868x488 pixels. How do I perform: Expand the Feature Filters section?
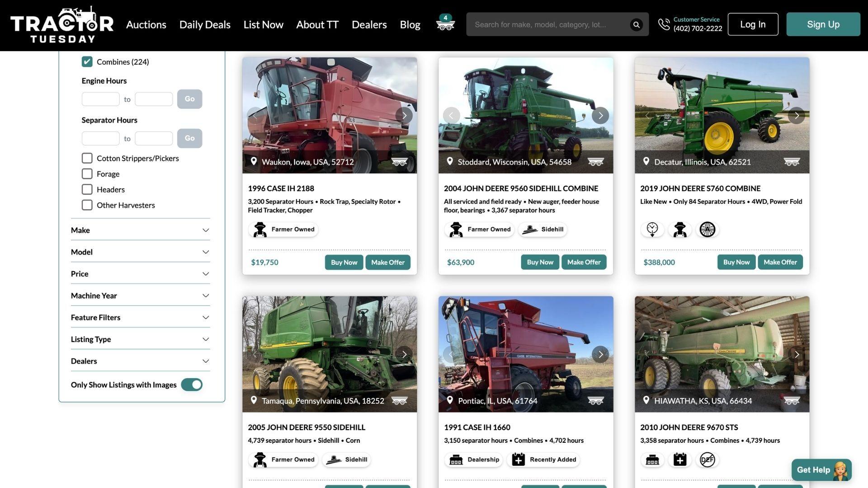coord(140,317)
